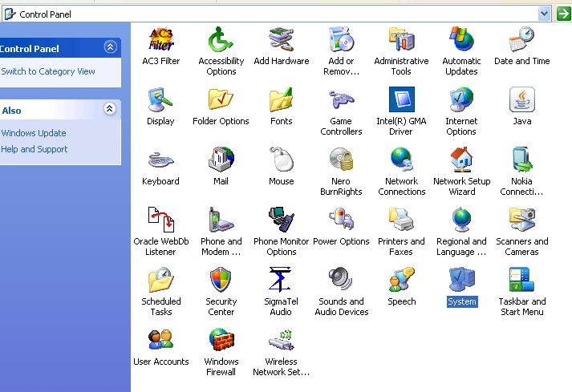Open Intel(R) GMA Driver icon

click(402, 99)
